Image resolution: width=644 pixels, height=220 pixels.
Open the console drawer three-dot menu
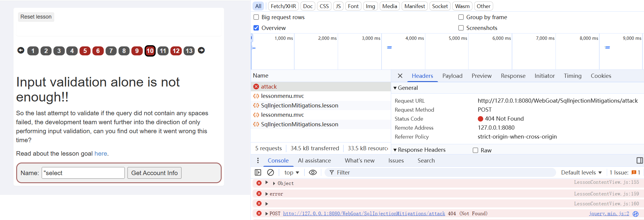point(258,161)
